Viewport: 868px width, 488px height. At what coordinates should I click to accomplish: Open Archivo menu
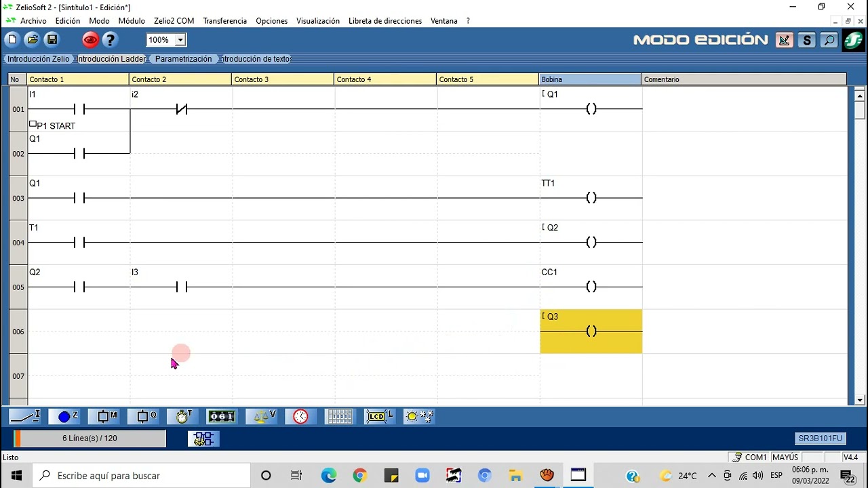pyautogui.click(x=33, y=21)
